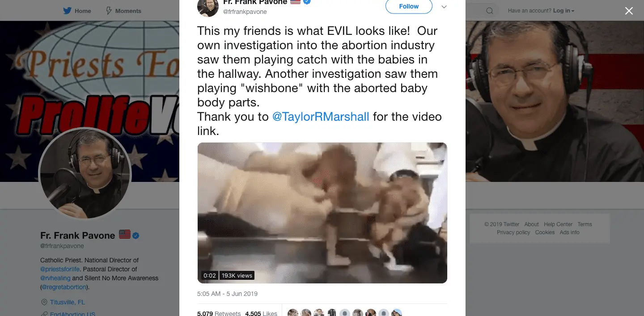Click the location pin icon beside Titusville
Image resolution: width=644 pixels, height=316 pixels.
(x=44, y=302)
